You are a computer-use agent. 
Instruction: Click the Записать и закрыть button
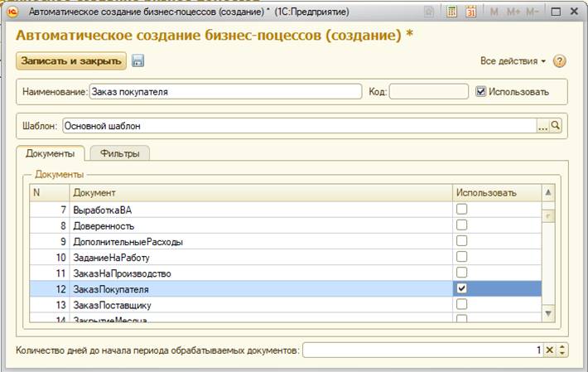click(x=71, y=60)
